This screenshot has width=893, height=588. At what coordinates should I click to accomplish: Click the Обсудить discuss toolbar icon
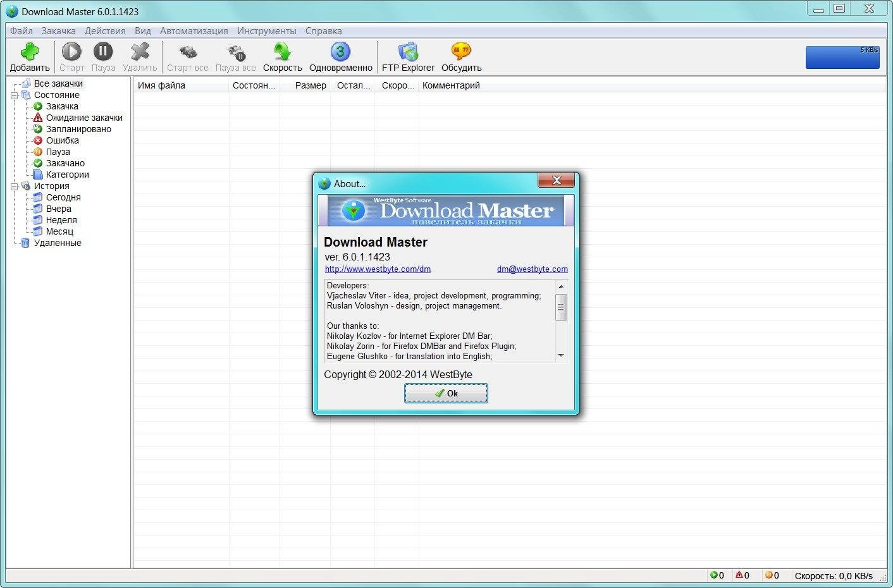click(461, 51)
